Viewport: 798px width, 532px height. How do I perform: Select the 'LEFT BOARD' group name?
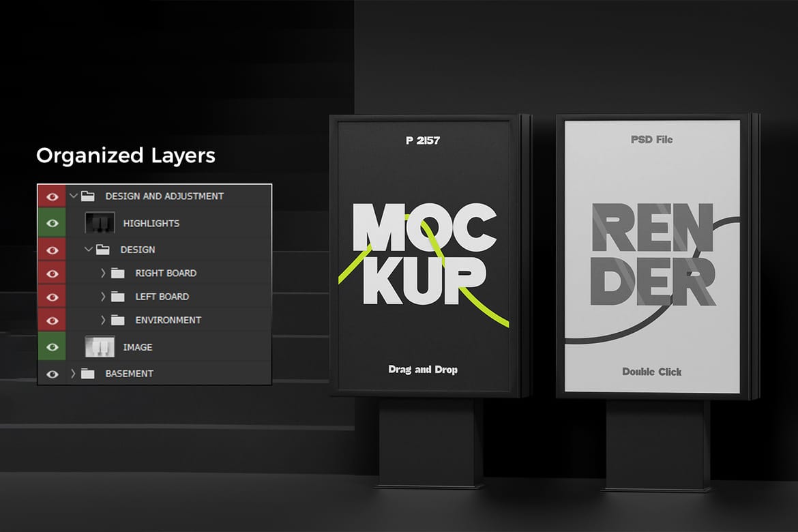click(162, 296)
